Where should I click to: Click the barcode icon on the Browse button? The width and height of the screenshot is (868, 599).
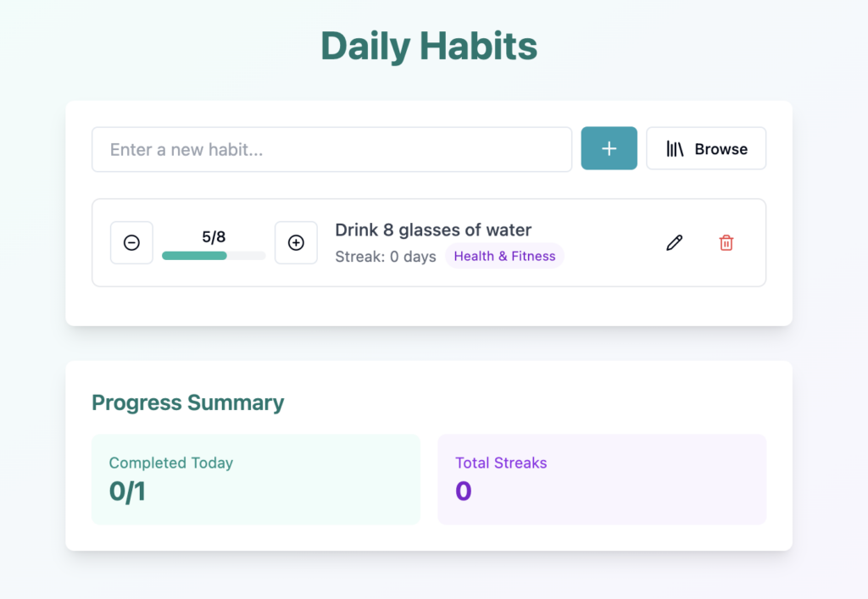[676, 148]
